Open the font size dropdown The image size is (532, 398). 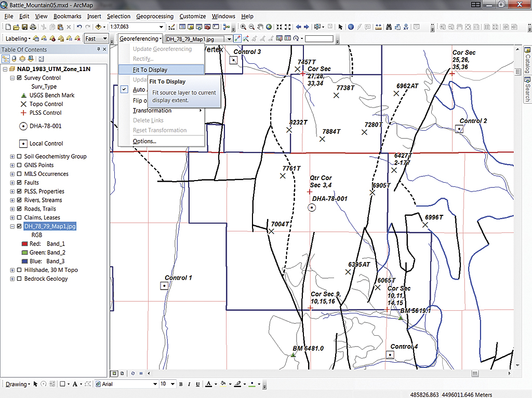click(x=172, y=384)
